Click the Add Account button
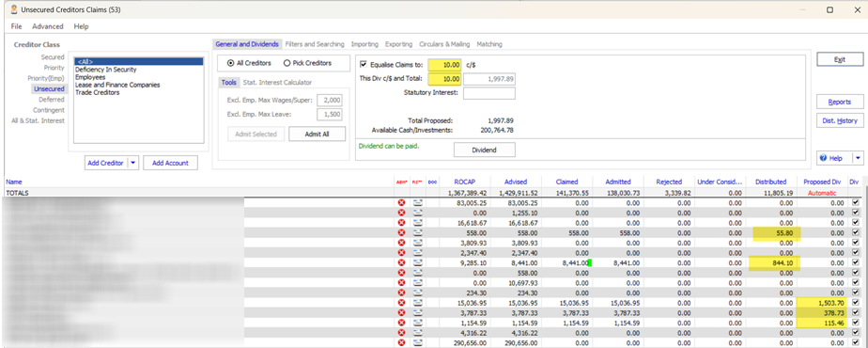Screen dimensions: 868x348 171,163
